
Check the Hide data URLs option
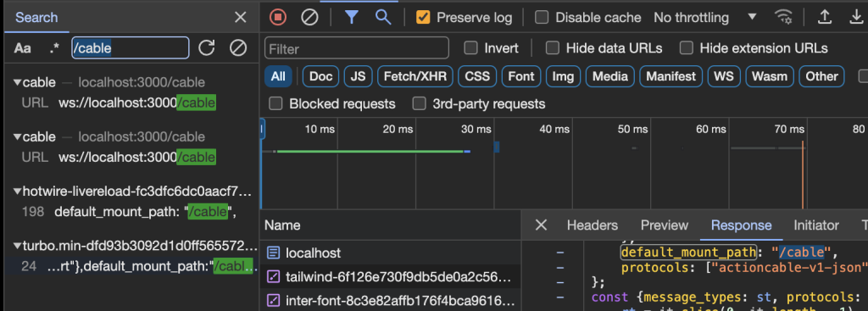tap(553, 48)
